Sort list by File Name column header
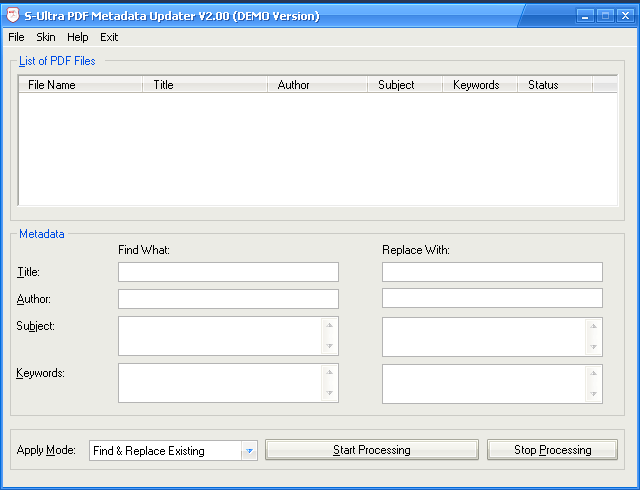Image resolution: width=640 pixels, height=490 pixels. pyautogui.click(x=80, y=85)
